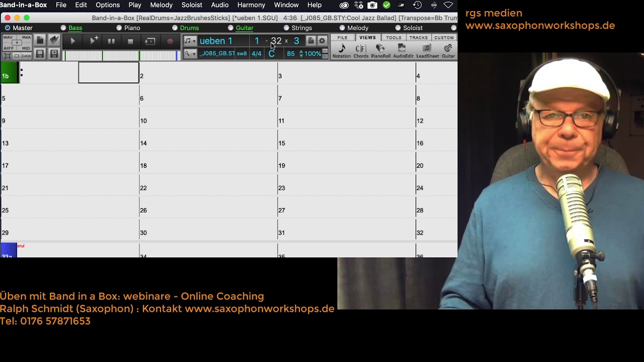Switch to VIEWS toolbar tab
Screen dimensions: 644x362
coord(367,38)
